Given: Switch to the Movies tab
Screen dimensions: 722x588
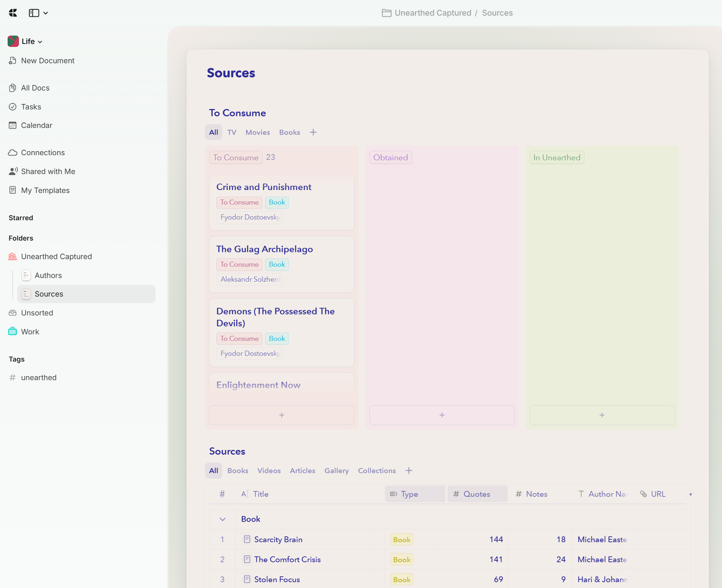Looking at the screenshot, I should tap(258, 132).
